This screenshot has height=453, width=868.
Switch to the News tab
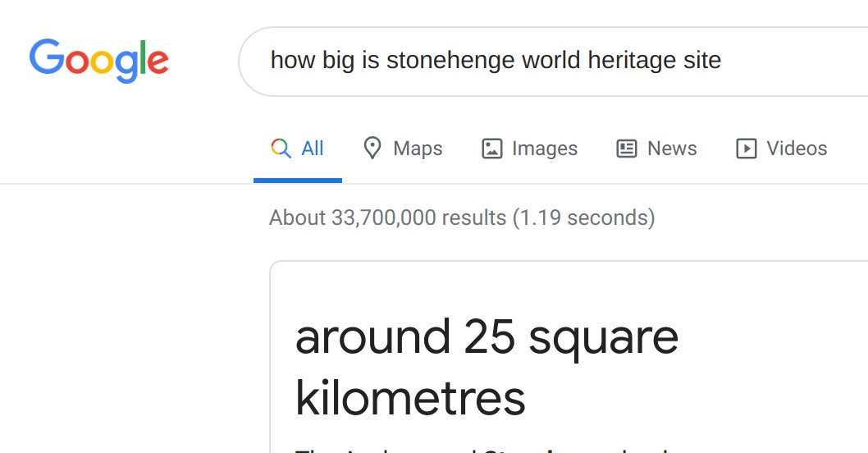point(656,149)
